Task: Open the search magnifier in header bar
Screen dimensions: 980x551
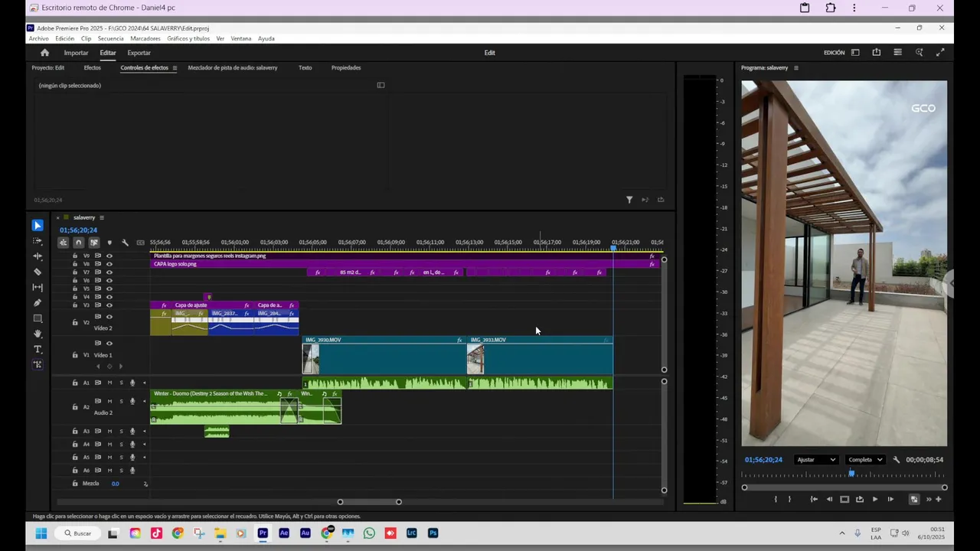Action: coord(919,53)
